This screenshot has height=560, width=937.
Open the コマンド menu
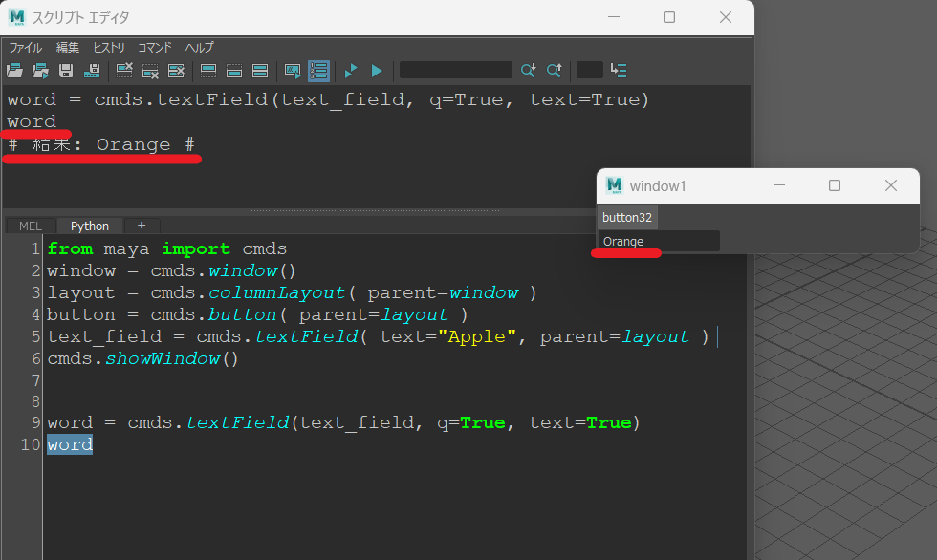tap(155, 47)
